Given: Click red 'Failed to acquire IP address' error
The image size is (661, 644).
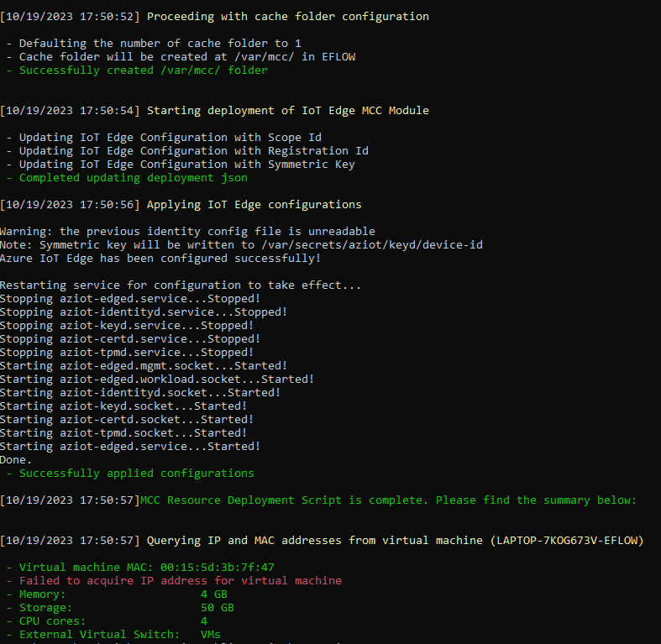Looking at the screenshot, I should pos(181,581).
